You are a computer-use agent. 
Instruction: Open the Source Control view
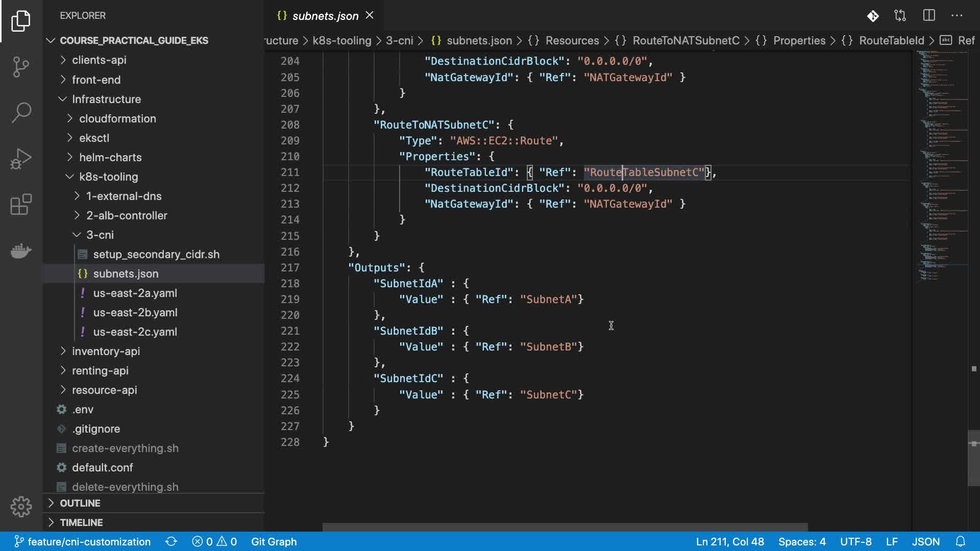[21, 67]
